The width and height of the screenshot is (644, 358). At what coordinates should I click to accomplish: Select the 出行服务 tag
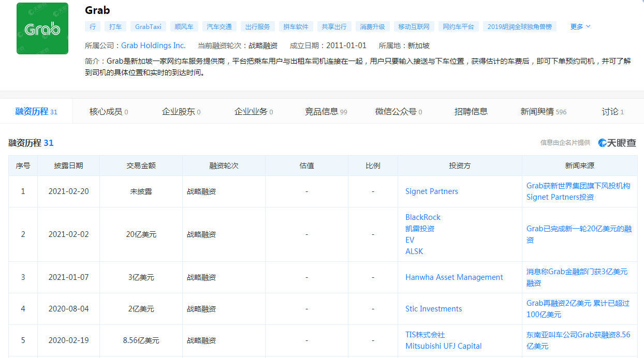(x=258, y=26)
